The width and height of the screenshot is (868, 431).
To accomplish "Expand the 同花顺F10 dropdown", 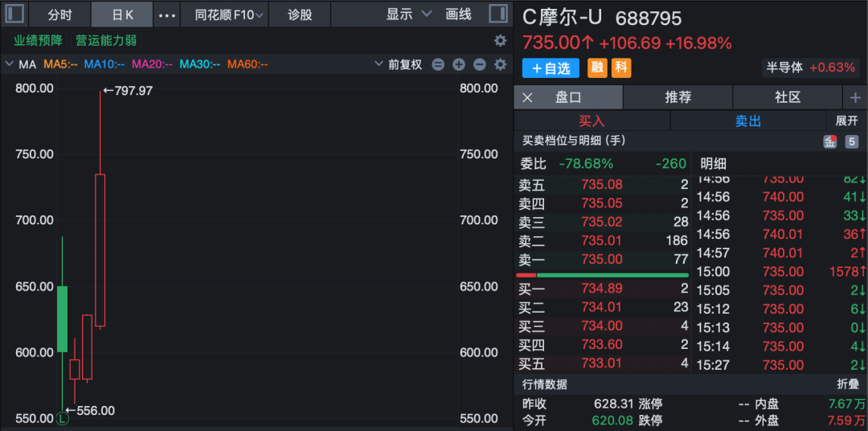I will [229, 14].
